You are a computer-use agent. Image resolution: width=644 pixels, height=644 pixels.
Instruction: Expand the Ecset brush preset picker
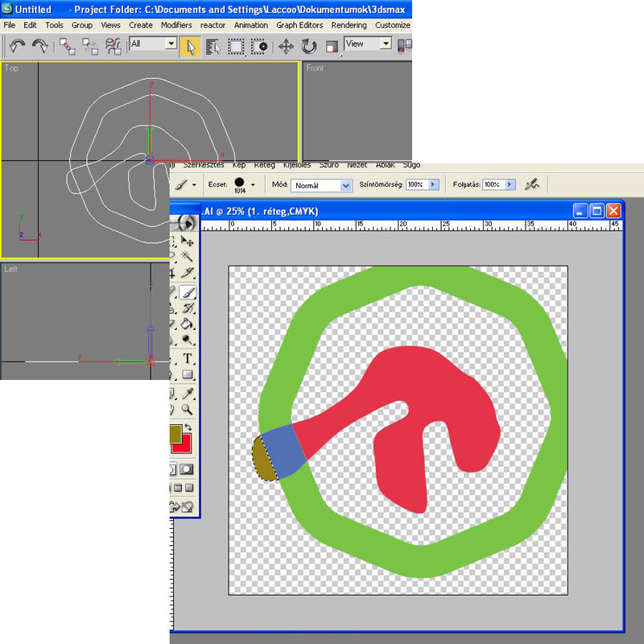(253, 184)
